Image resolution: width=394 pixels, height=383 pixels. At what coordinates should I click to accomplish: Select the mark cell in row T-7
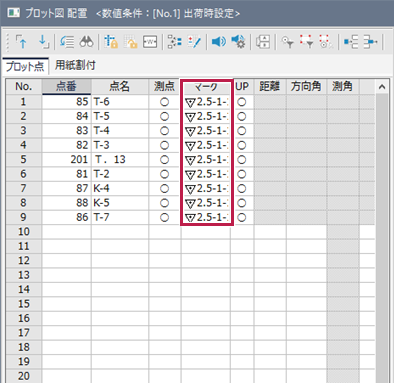pos(206,217)
